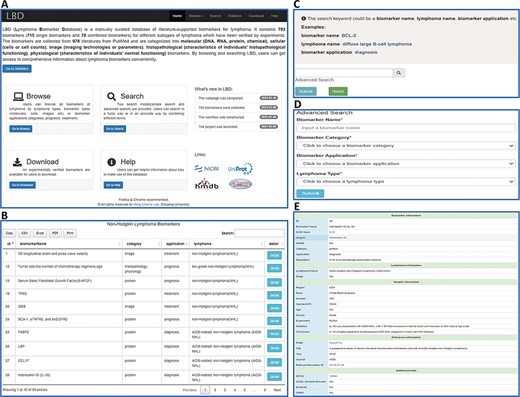Click the LBD logo in the header
The width and height of the screenshot is (520, 397).
(x=15, y=16)
